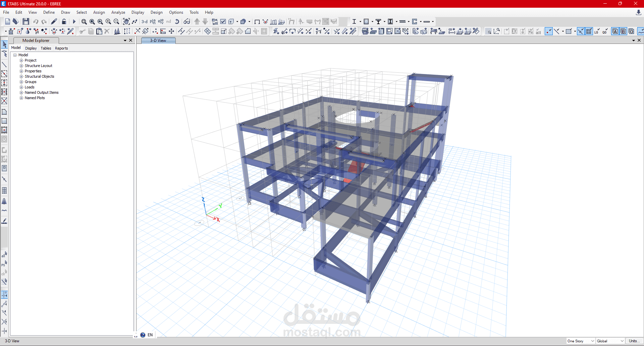Click the padlock Lock/Unlock Model icon
Screen dimensions: 644x346
tap(64, 21)
